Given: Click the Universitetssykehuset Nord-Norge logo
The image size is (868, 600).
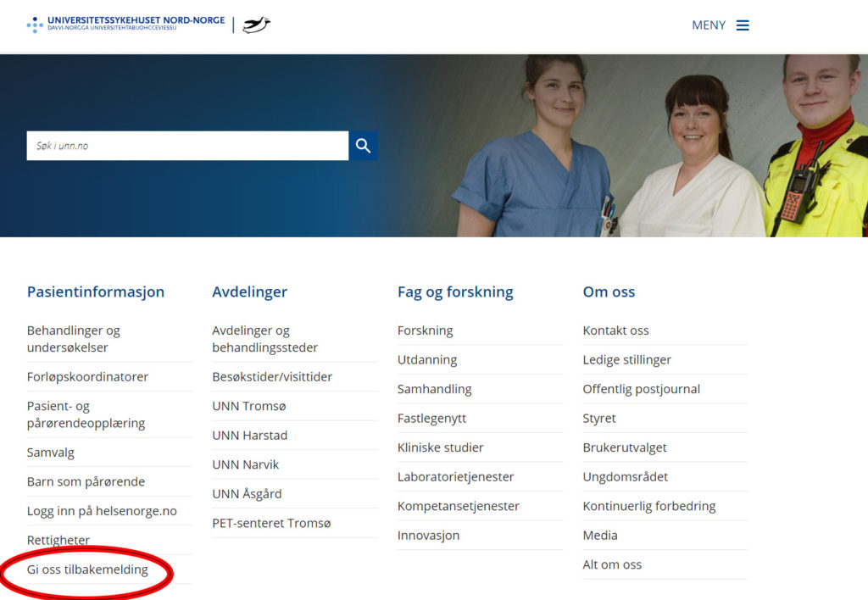Looking at the screenshot, I should (125, 24).
